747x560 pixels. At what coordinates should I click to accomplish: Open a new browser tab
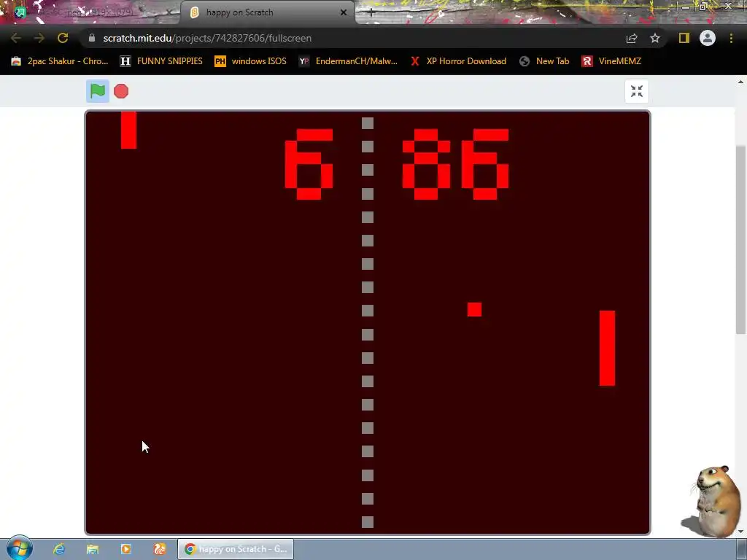coord(371,12)
